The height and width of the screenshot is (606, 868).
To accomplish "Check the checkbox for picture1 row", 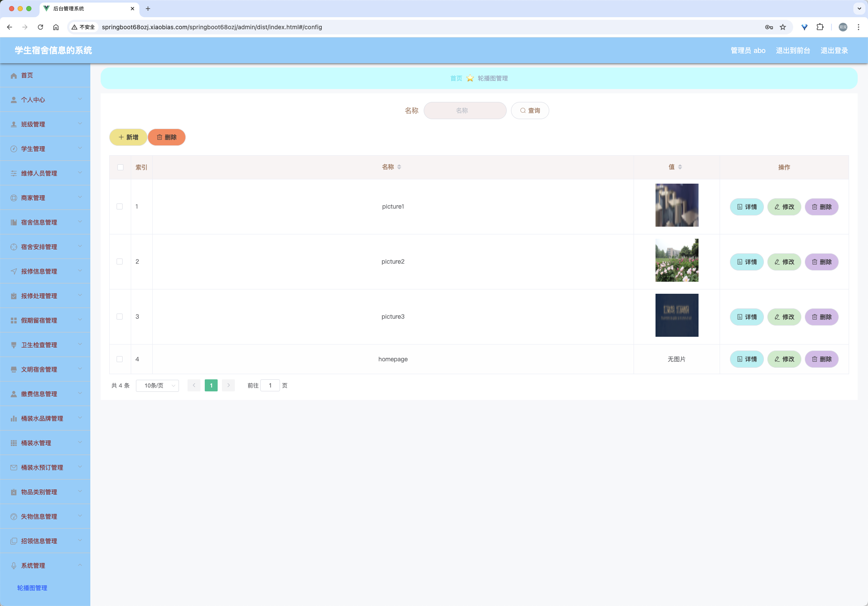I will pyautogui.click(x=120, y=206).
